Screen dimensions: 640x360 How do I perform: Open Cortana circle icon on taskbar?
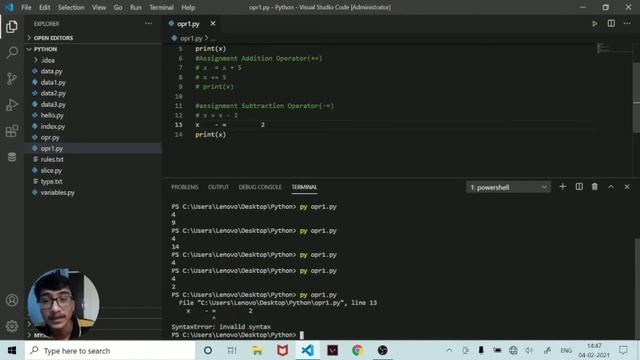[208, 350]
